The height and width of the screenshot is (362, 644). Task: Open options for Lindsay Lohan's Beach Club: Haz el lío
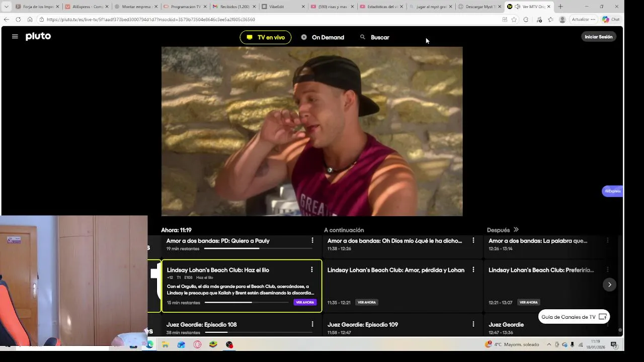click(312, 269)
